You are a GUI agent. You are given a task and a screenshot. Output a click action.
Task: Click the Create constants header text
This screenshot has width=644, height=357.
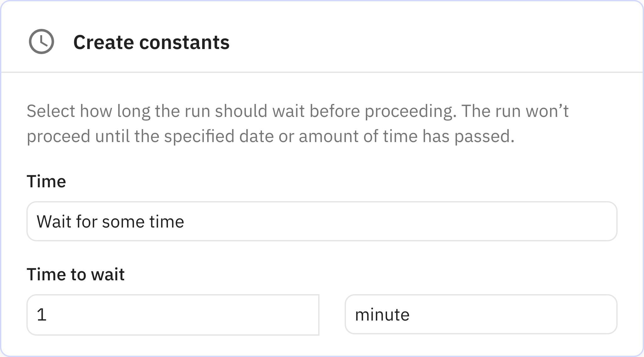[x=151, y=42]
